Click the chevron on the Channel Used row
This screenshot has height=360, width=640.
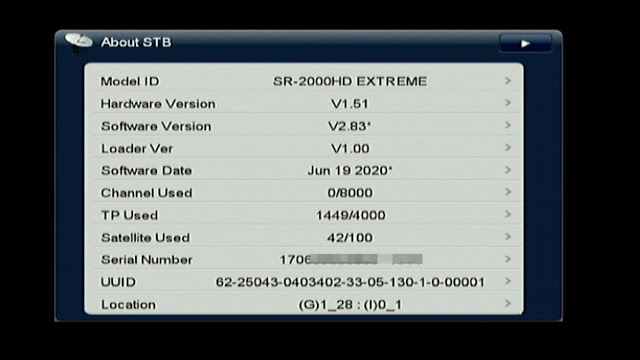508,192
